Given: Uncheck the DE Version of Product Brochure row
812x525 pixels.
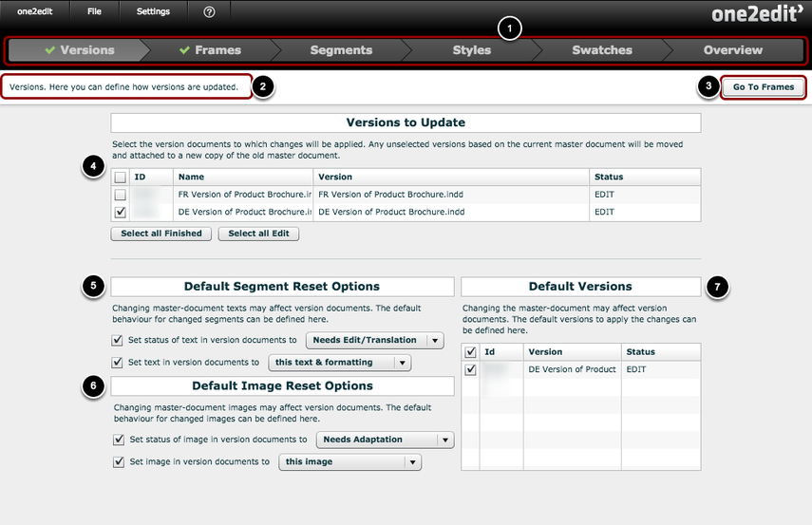Looking at the screenshot, I should [121, 212].
